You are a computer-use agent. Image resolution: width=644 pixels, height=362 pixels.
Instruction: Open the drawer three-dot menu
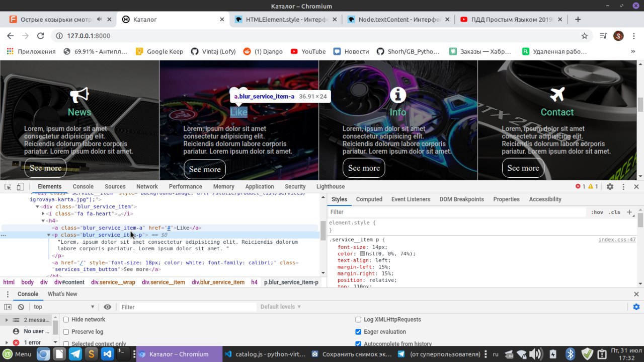pos(7,294)
